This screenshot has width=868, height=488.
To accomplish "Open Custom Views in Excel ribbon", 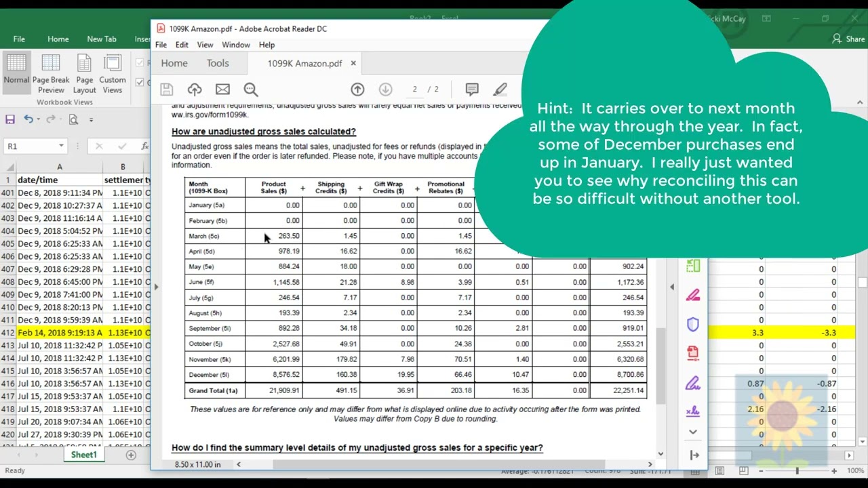I will point(113,75).
